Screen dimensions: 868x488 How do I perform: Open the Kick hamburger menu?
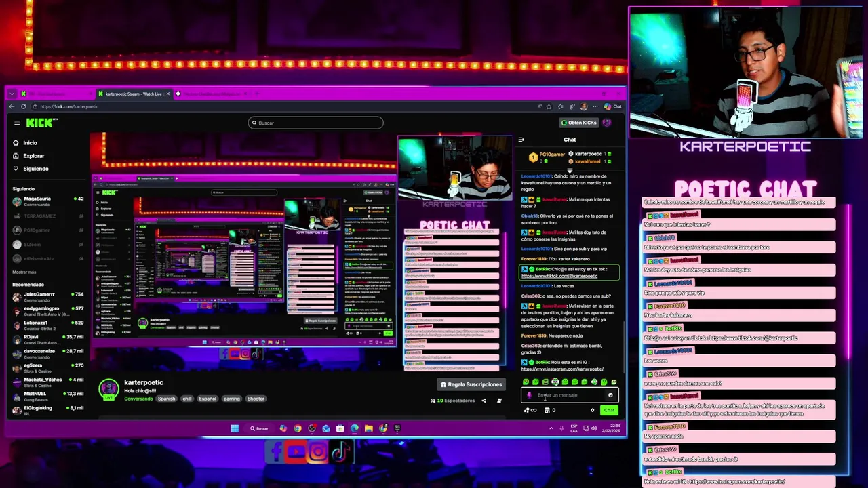(x=17, y=123)
